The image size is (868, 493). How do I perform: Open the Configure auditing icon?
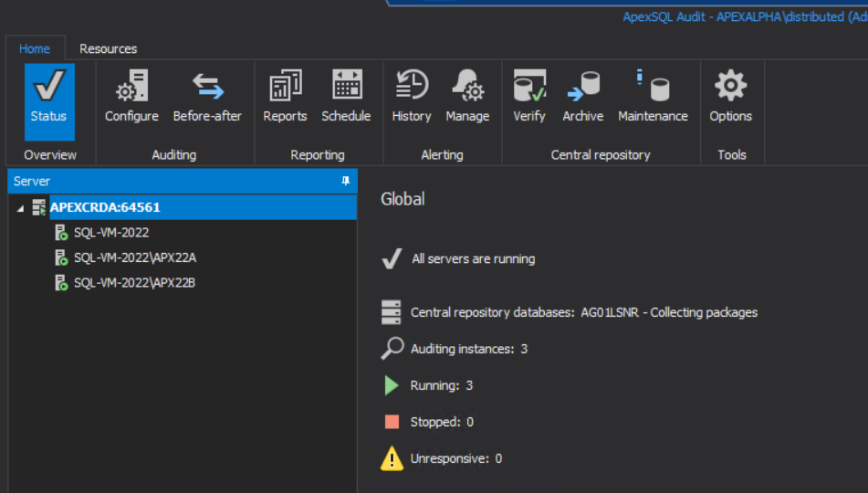coord(131,85)
